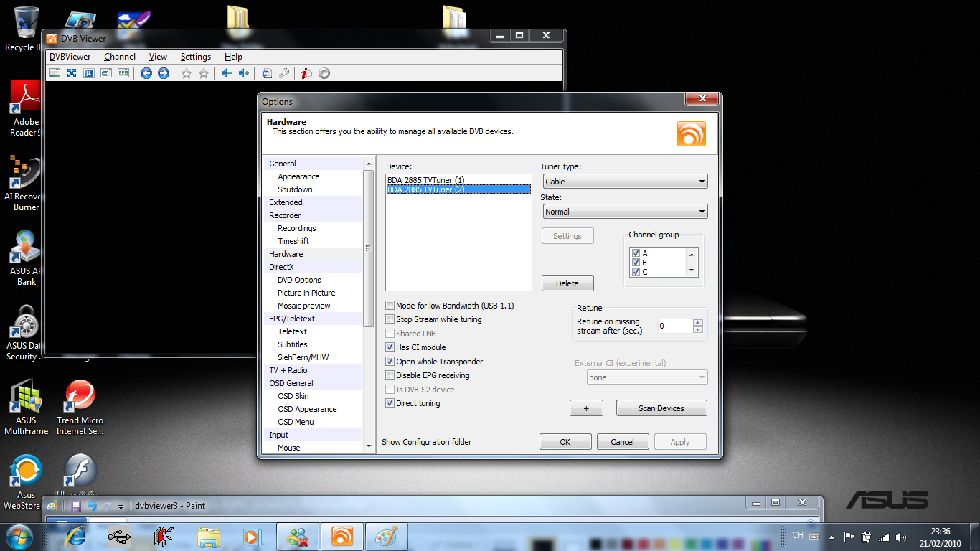Image resolution: width=980 pixels, height=551 pixels.
Task: Switch to Paint in the taskbar
Action: tap(386, 536)
